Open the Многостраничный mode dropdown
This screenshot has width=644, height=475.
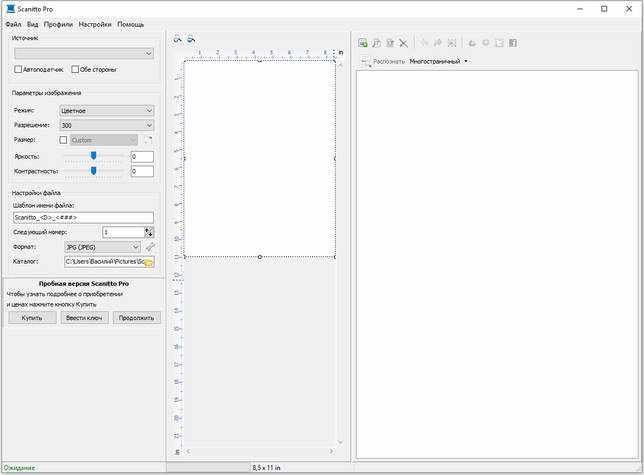pos(439,62)
